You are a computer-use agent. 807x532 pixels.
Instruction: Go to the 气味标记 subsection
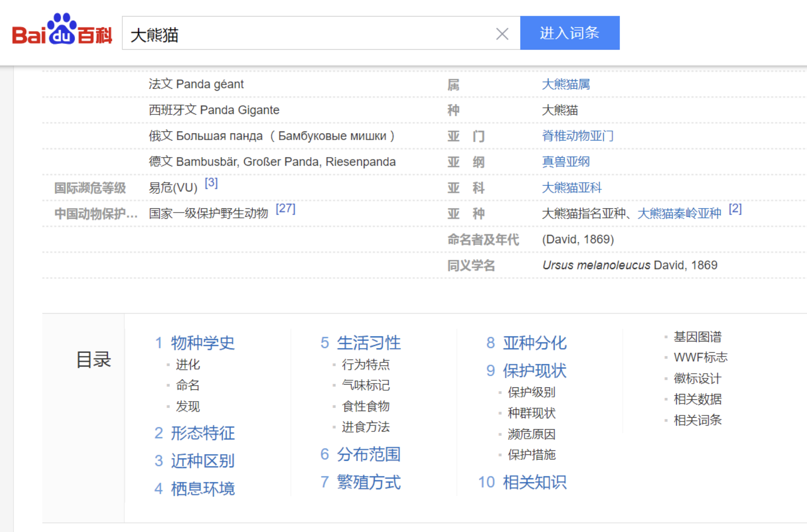click(366, 385)
